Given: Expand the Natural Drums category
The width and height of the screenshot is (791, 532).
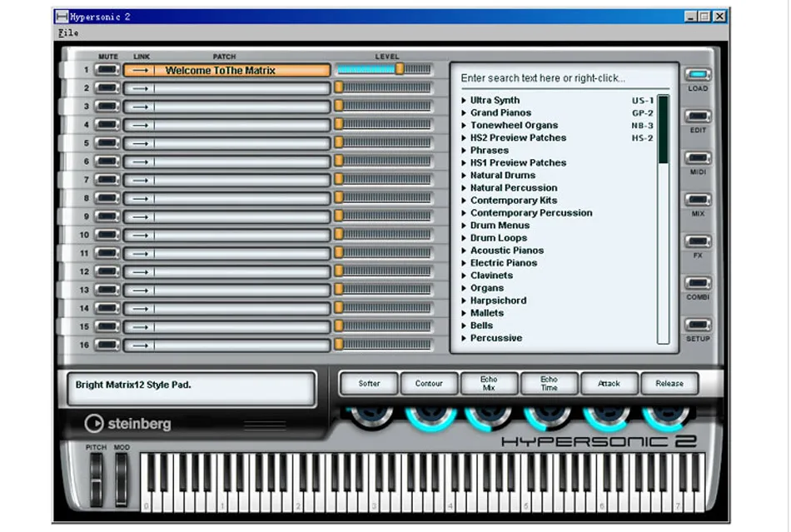Looking at the screenshot, I should (464, 176).
